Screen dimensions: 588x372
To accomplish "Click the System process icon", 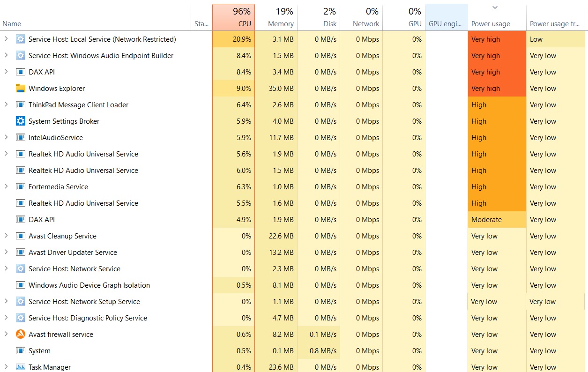I will (x=20, y=351).
